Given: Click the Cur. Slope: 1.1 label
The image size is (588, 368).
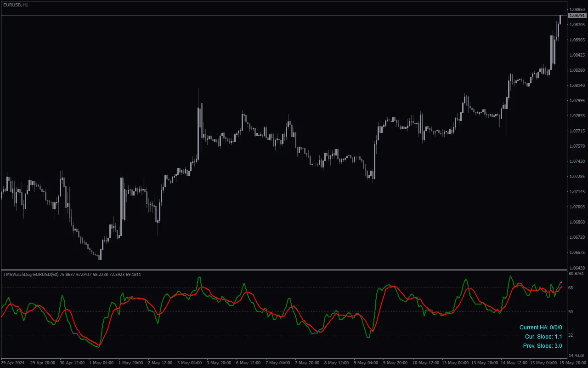Looking at the screenshot, I should click(x=543, y=336).
